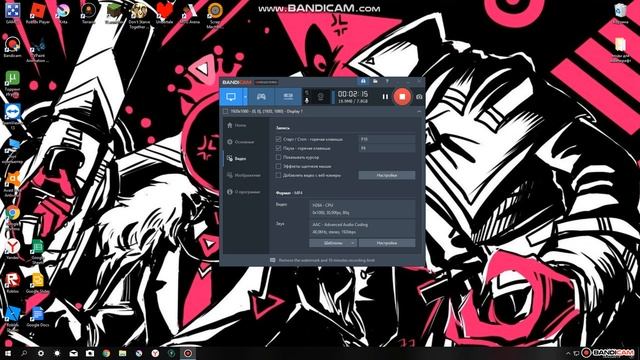Viewport: 640px width, 360px height.
Task: Open dropdown arrow beside screen recording mode
Action: 245,97
